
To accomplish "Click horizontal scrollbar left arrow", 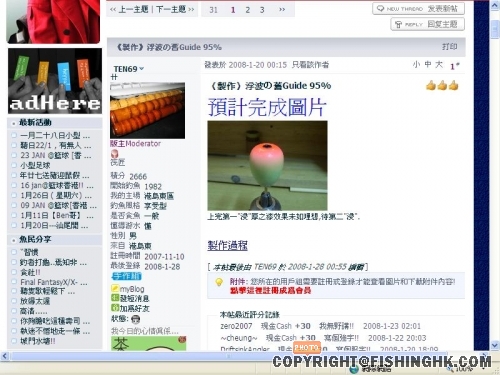I will (x=4, y=356).
